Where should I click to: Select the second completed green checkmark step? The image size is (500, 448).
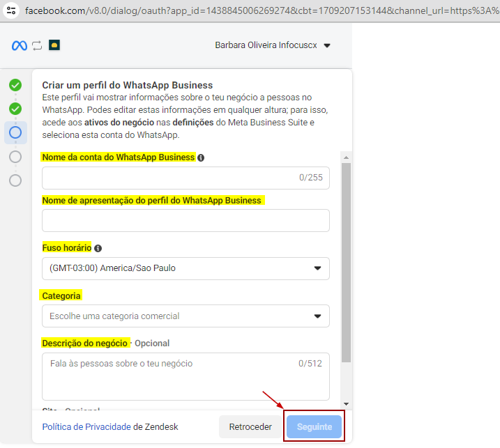(x=15, y=109)
